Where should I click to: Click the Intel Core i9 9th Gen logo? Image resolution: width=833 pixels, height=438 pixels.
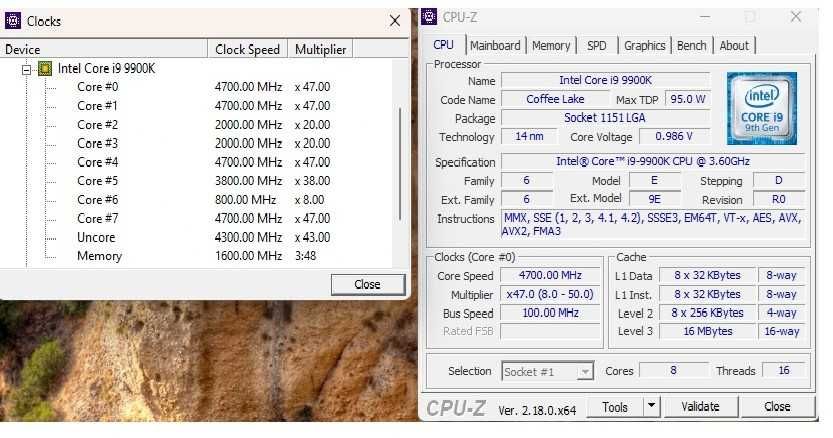pyautogui.click(x=762, y=108)
